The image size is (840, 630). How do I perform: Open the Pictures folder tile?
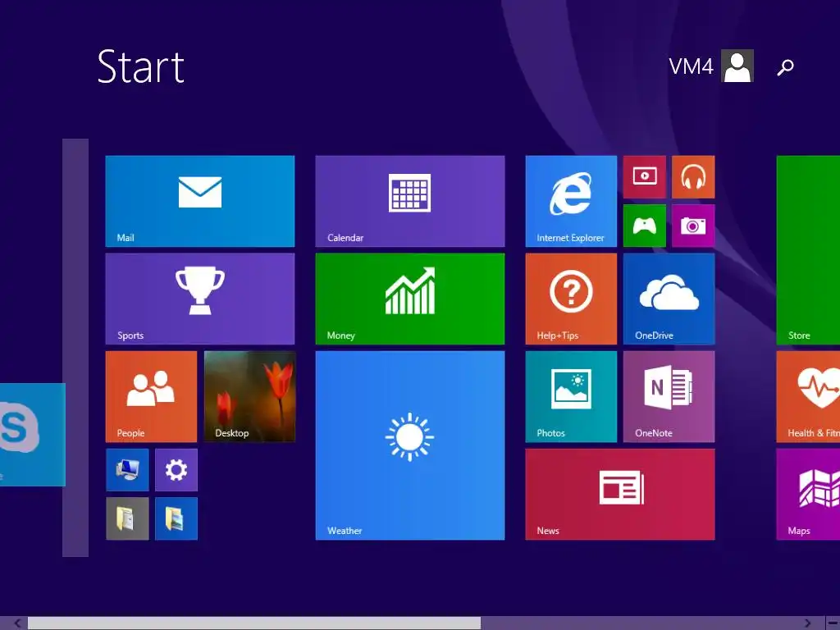(x=176, y=518)
